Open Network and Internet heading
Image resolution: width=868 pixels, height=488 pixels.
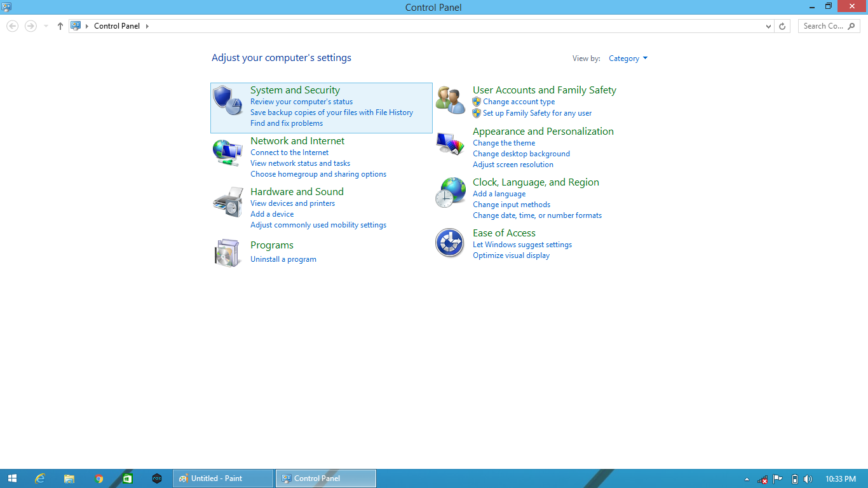pyautogui.click(x=297, y=141)
